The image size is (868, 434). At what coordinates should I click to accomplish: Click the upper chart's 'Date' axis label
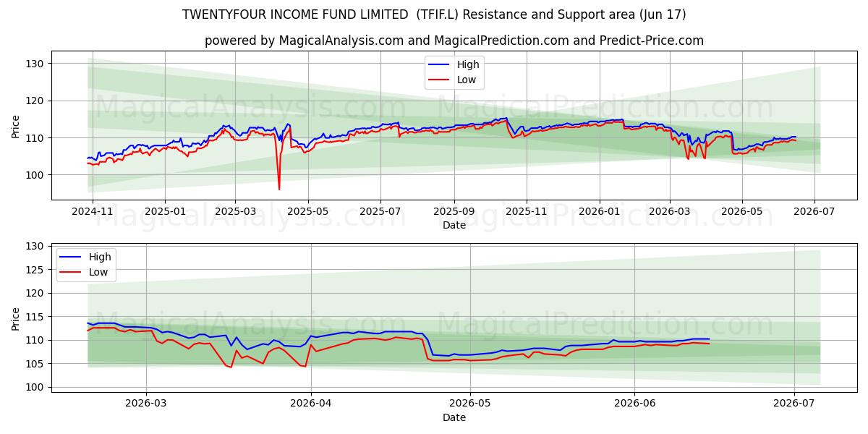coord(454,225)
